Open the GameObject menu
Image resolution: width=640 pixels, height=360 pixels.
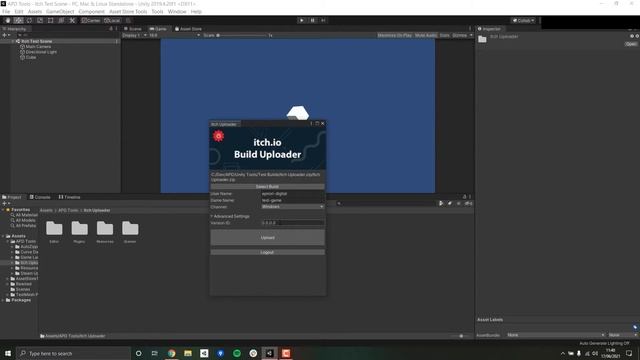[x=60, y=11]
